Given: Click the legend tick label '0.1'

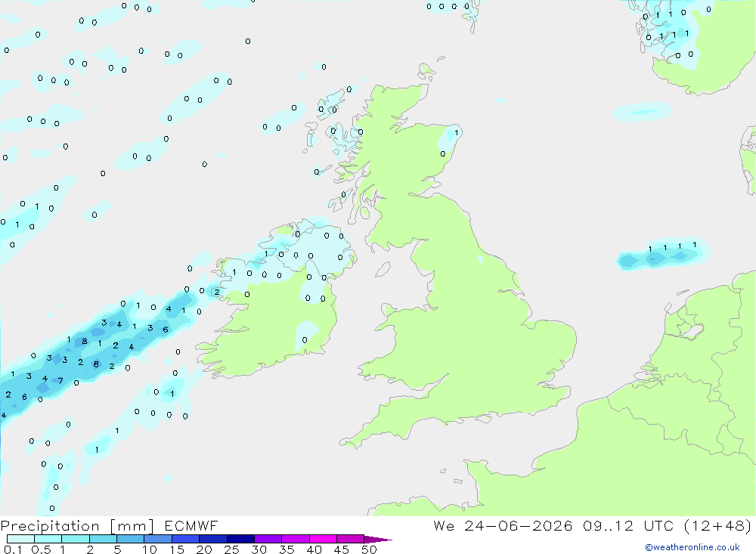Looking at the screenshot, I should [13, 549].
